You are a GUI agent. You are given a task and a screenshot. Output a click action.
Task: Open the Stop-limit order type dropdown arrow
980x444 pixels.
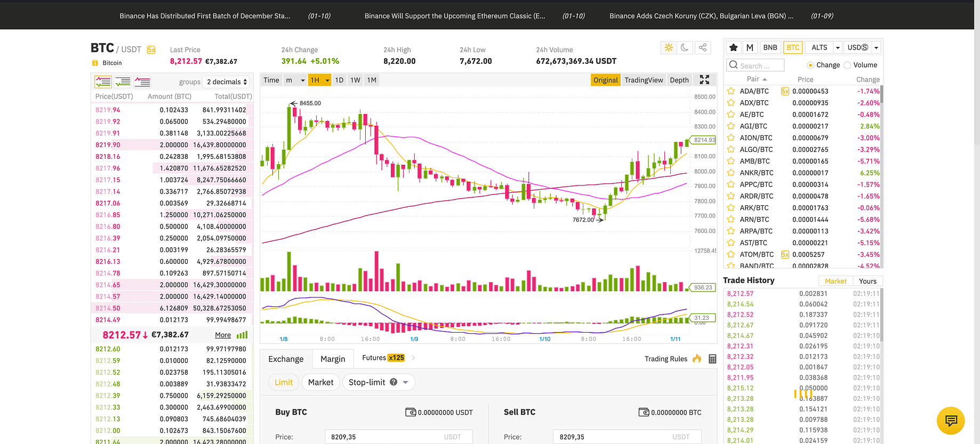[405, 382]
